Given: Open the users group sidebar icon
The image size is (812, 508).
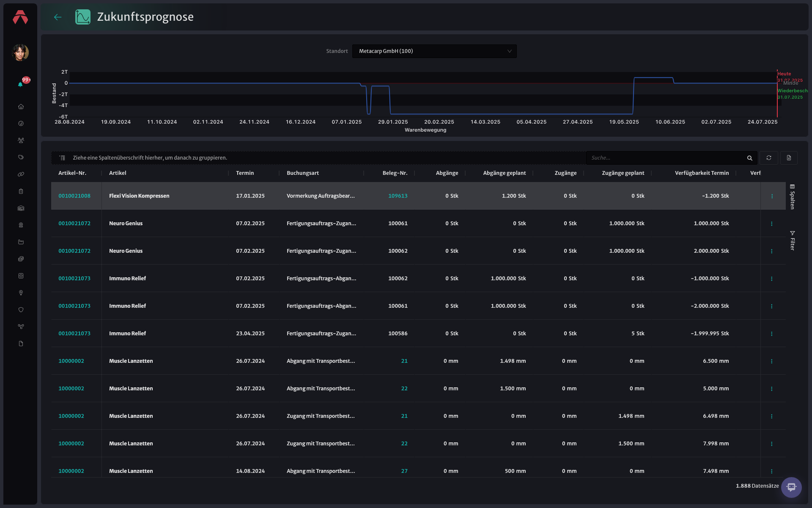Looking at the screenshot, I should click(21, 141).
